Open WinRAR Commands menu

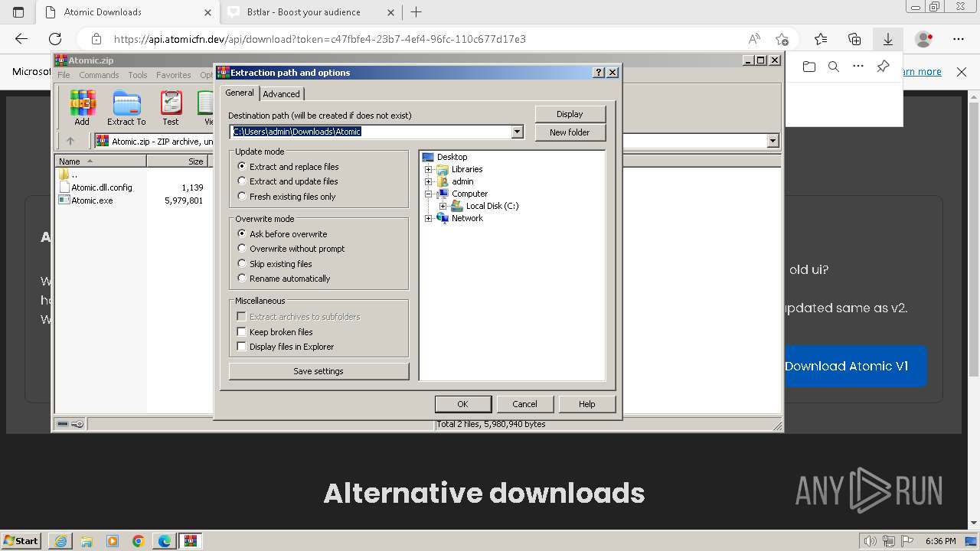(x=99, y=75)
